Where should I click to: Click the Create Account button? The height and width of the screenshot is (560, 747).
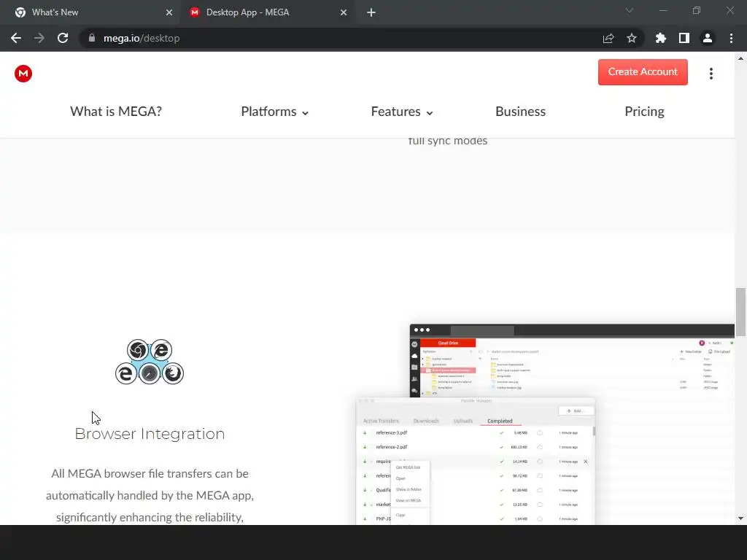[643, 72]
